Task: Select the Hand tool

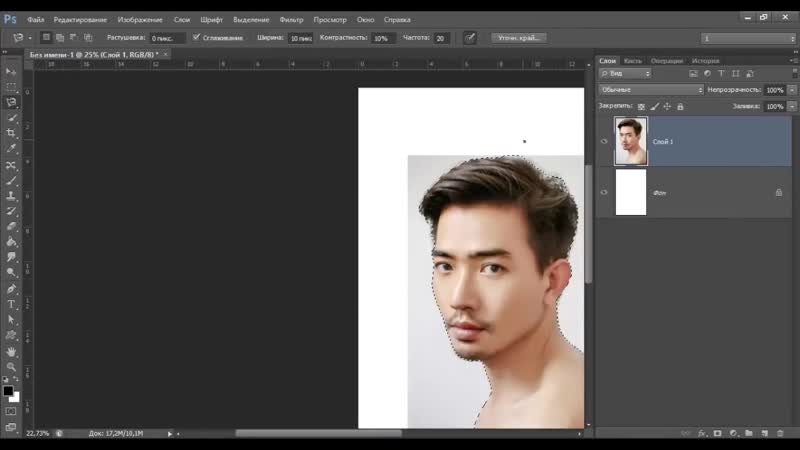Action: click(x=11, y=352)
